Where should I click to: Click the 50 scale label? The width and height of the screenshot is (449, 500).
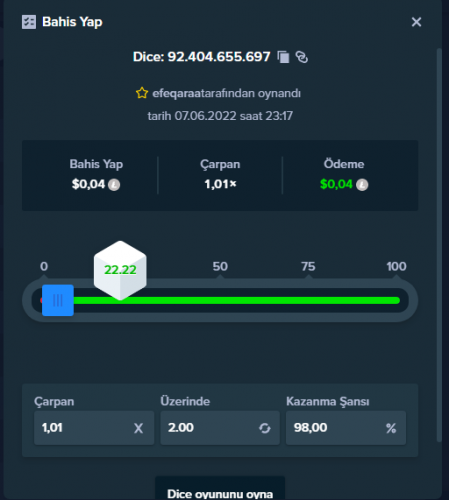220,267
